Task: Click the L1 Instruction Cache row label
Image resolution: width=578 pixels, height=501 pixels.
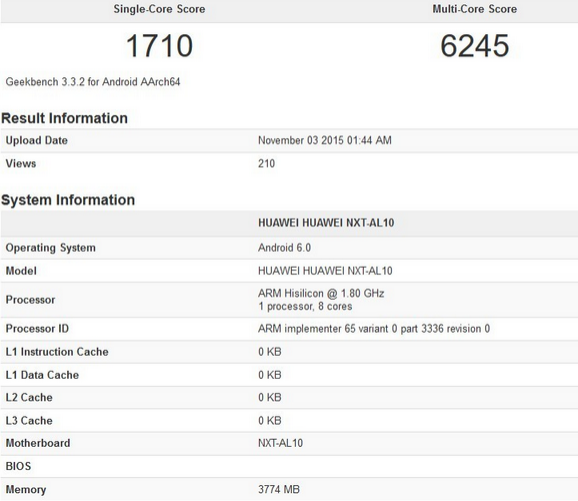Action: coord(57,352)
